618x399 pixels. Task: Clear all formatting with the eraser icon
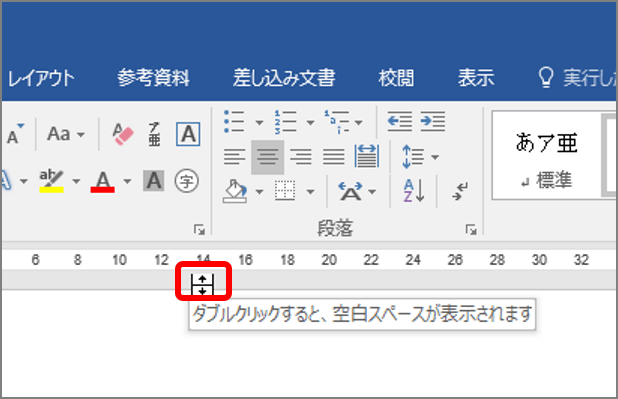pyautogui.click(x=123, y=134)
